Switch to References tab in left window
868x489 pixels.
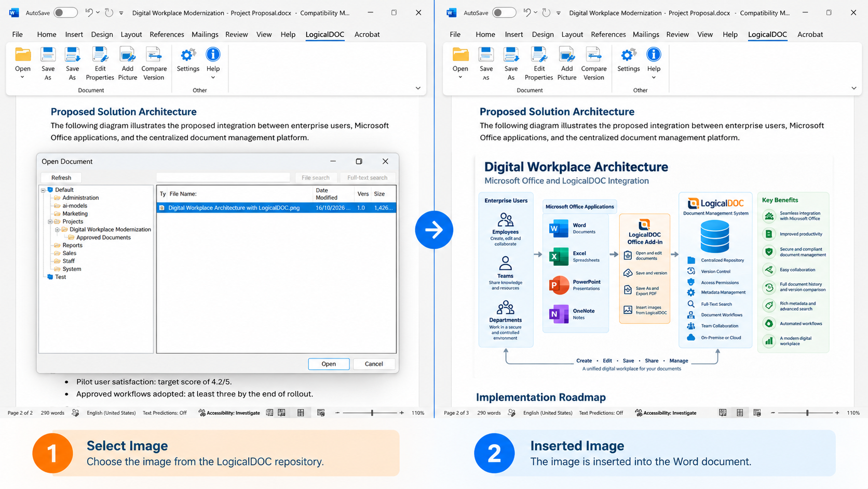pos(167,34)
